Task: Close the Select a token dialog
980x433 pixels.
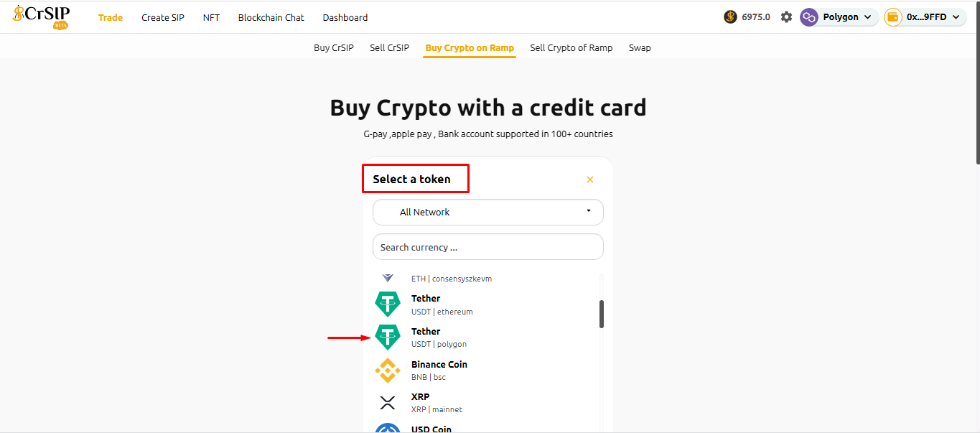Action: [590, 180]
